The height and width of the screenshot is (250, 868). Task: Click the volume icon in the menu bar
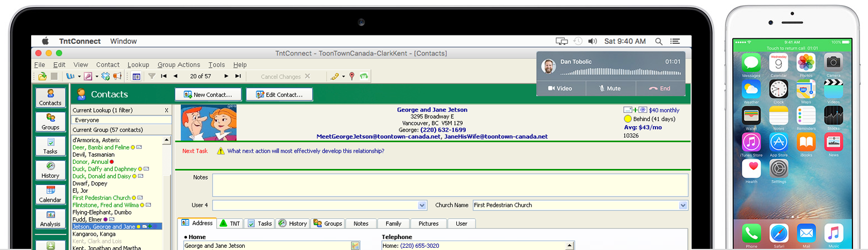click(593, 41)
